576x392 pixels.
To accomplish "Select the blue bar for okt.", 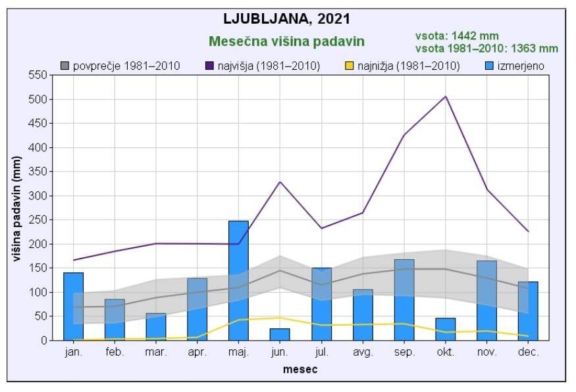I will (446, 329).
